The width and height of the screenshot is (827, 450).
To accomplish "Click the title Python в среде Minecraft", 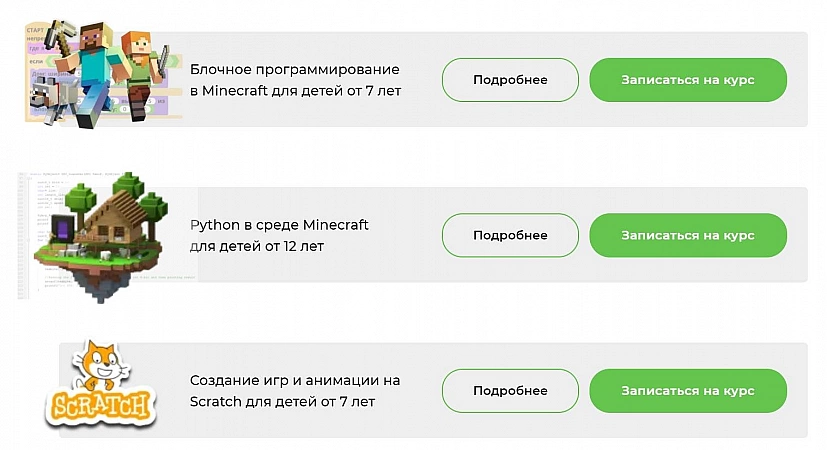I will coord(279,235).
